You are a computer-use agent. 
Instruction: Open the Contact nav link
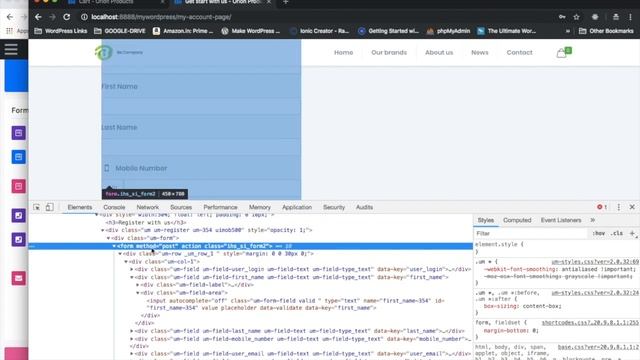click(x=520, y=53)
